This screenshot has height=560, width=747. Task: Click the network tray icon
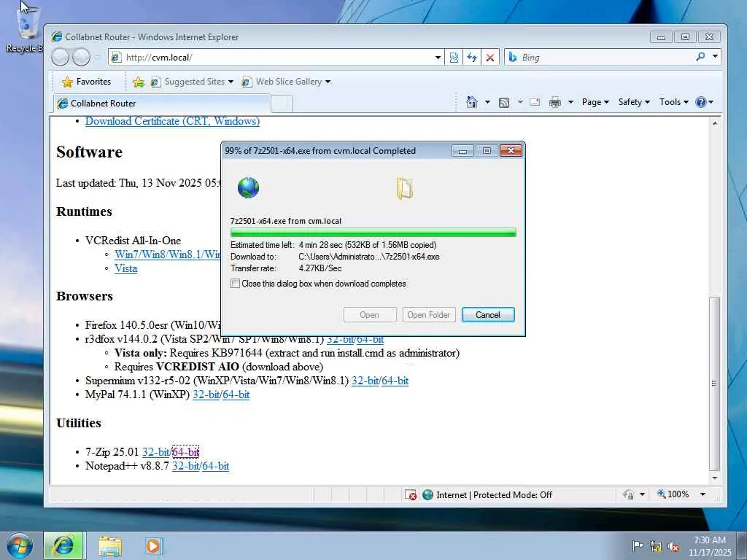pyautogui.click(x=656, y=547)
